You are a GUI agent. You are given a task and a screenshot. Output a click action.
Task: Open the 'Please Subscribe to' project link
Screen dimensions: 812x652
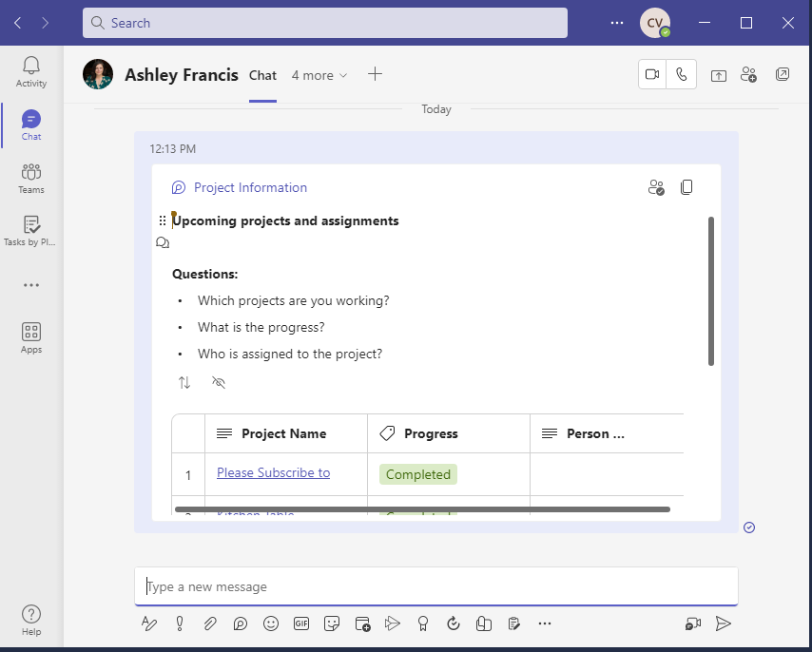coord(273,472)
